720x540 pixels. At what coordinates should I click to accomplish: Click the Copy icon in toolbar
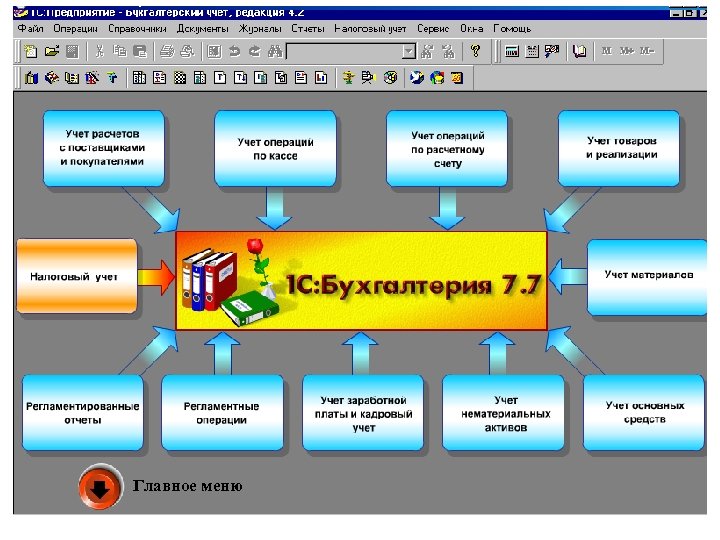119,51
